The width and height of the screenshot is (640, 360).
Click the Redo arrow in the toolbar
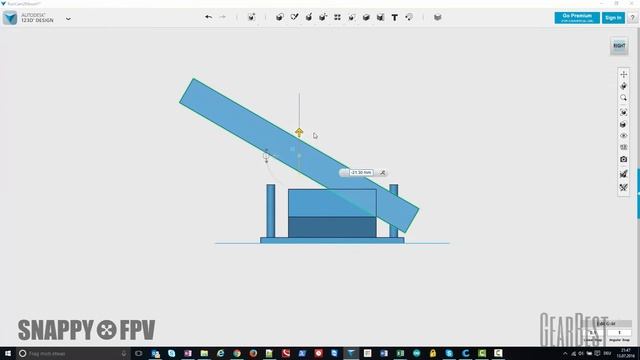[222, 17]
